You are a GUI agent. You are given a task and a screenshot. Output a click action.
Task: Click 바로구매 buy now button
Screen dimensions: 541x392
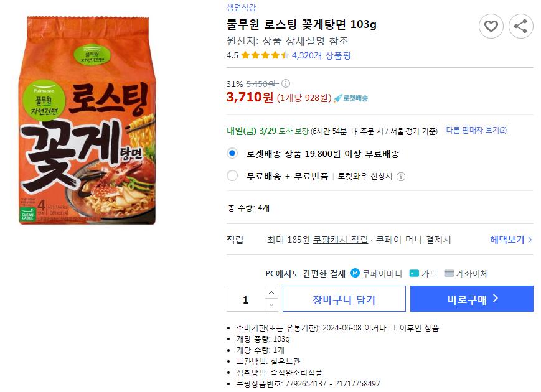pyautogui.click(x=472, y=299)
